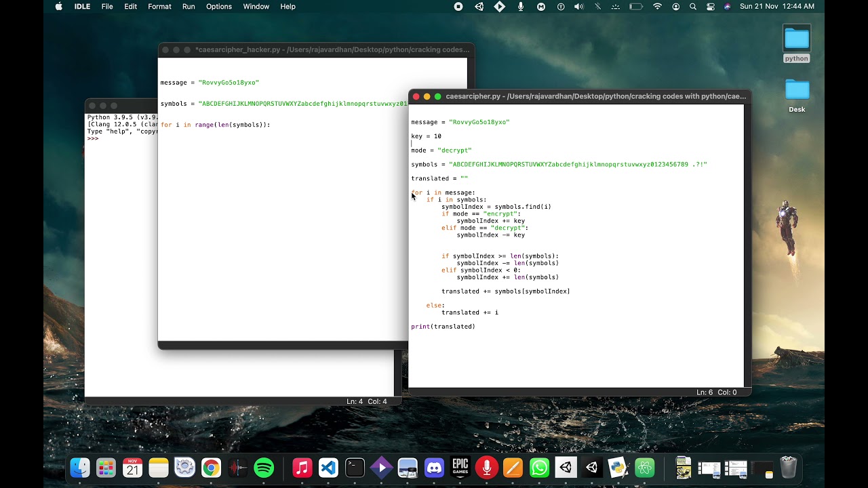The image size is (868, 488).
Task: Open the Bluetooth menu bar icon
Action: click(x=597, y=6)
